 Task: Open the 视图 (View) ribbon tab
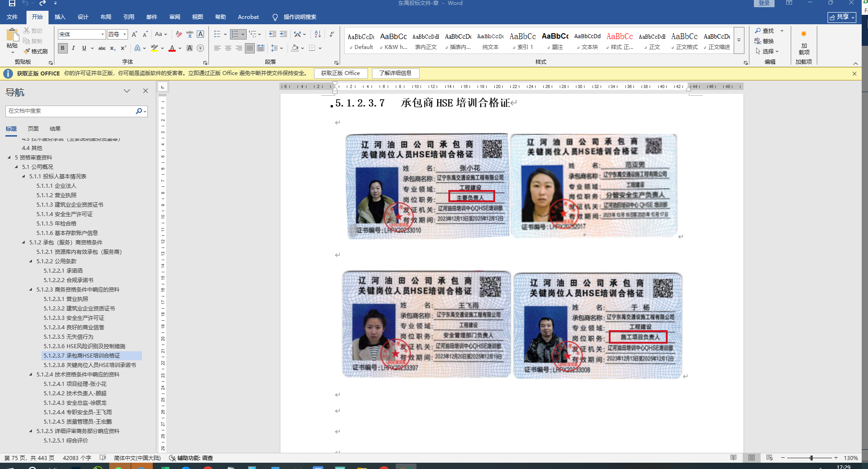pyautogui.click(x=198, y=17)
